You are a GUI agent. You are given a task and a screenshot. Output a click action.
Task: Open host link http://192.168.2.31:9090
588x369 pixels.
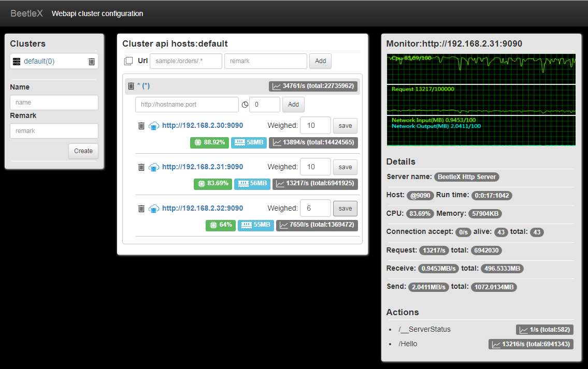point(203,167)
